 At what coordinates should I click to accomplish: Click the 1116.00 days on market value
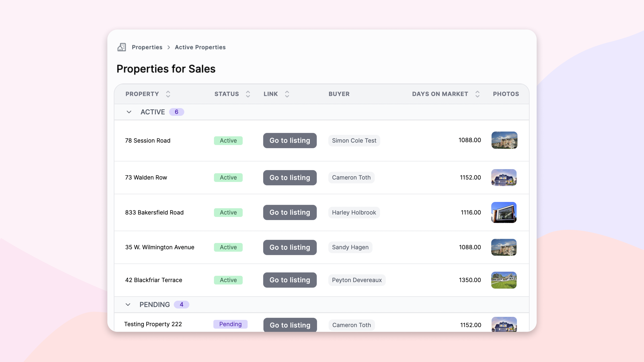[471, 212]
